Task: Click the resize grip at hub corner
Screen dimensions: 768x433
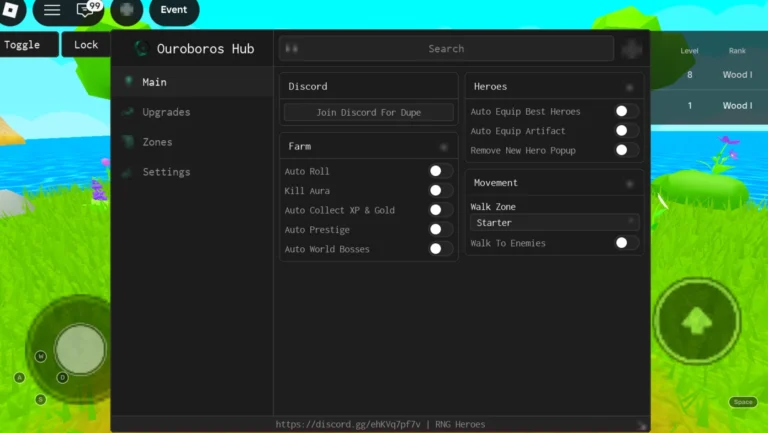Action: (x=642, y=425)
